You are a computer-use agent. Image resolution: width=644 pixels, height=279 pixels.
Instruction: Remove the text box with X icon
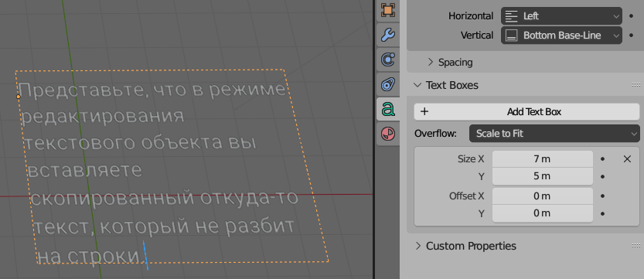(x=627, y=159)
